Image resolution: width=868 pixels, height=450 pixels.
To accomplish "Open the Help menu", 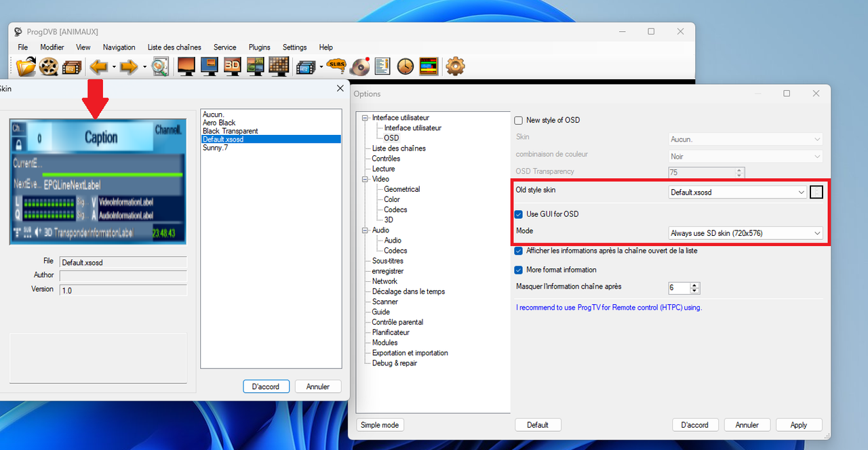I will [326, 47].
